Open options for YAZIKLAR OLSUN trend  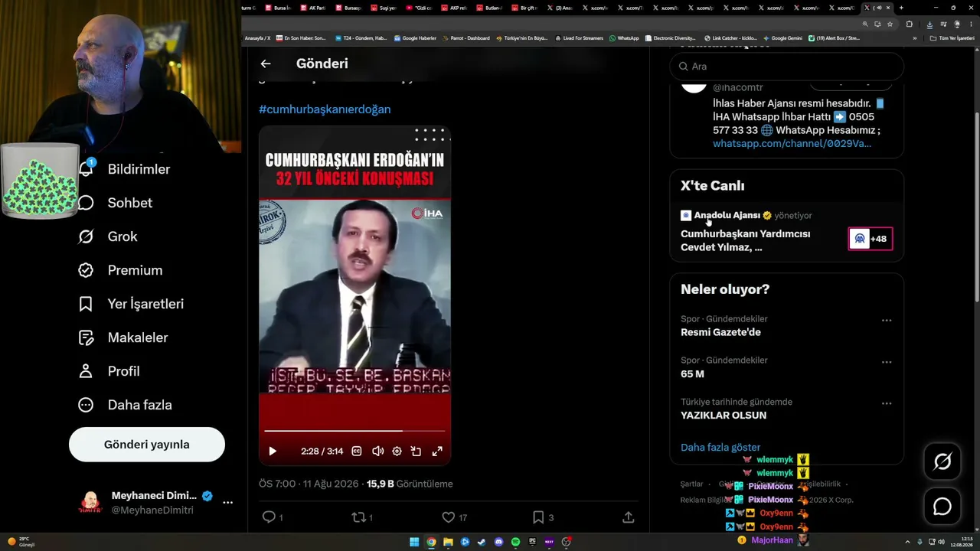click(887, 403)
